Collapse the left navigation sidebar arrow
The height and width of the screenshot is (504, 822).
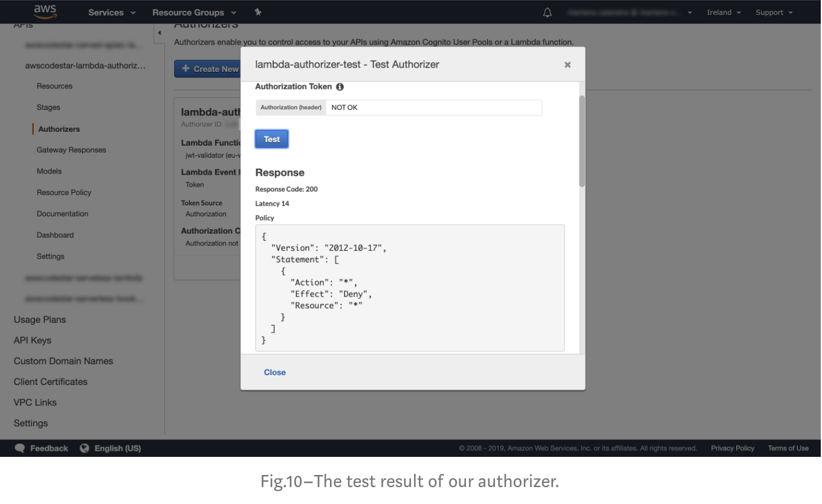[x=159, y=33]
